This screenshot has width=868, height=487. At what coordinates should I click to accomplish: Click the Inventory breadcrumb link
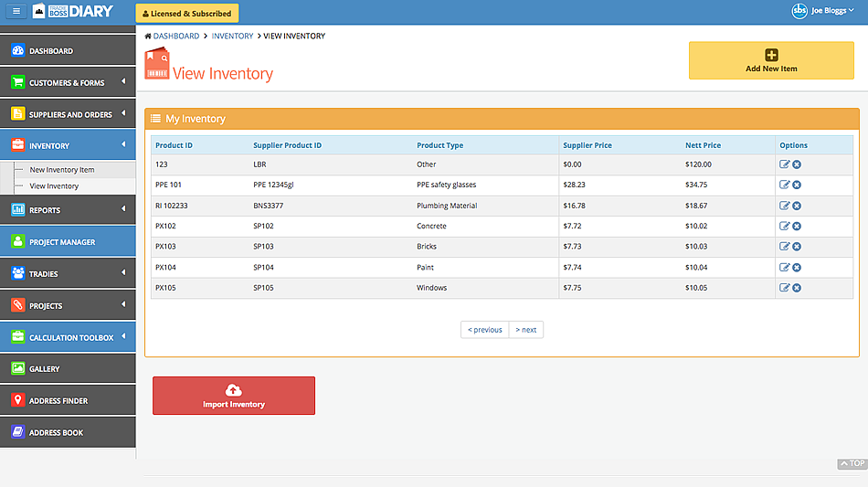coord(232,37)
